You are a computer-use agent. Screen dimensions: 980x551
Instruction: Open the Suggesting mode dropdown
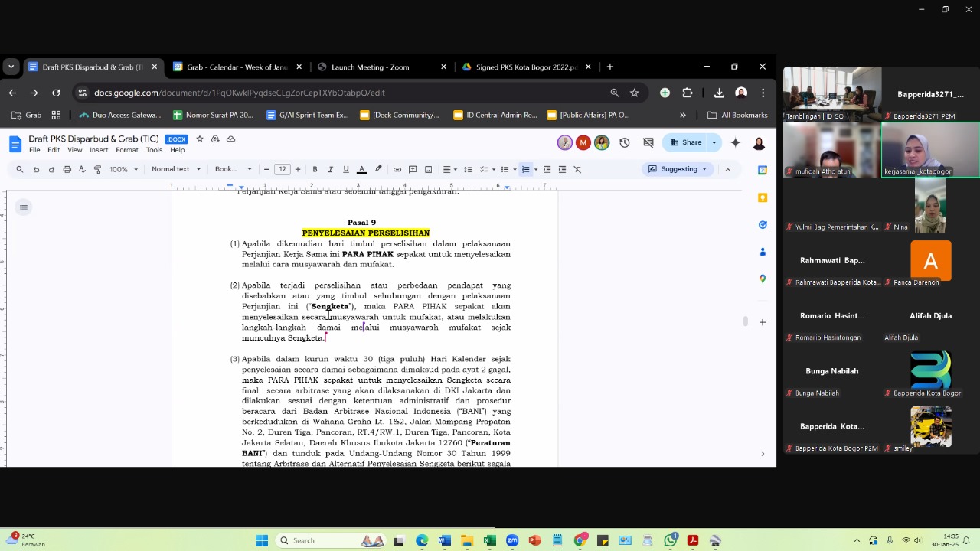(x=678, y=169)
